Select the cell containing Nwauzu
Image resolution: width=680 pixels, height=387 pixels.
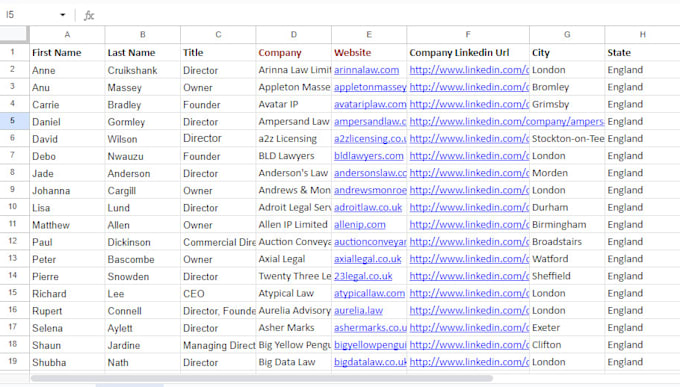[x=143, y=156]
